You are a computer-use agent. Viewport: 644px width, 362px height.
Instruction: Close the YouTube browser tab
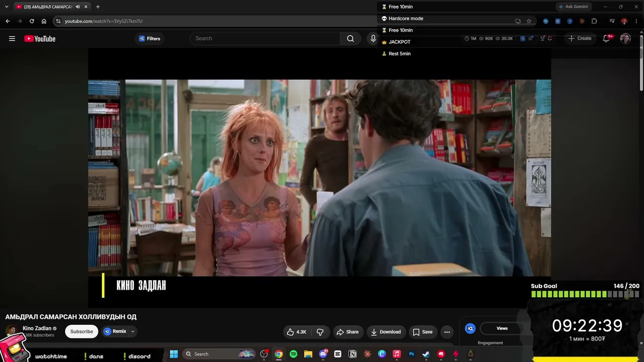click(86, 7)
